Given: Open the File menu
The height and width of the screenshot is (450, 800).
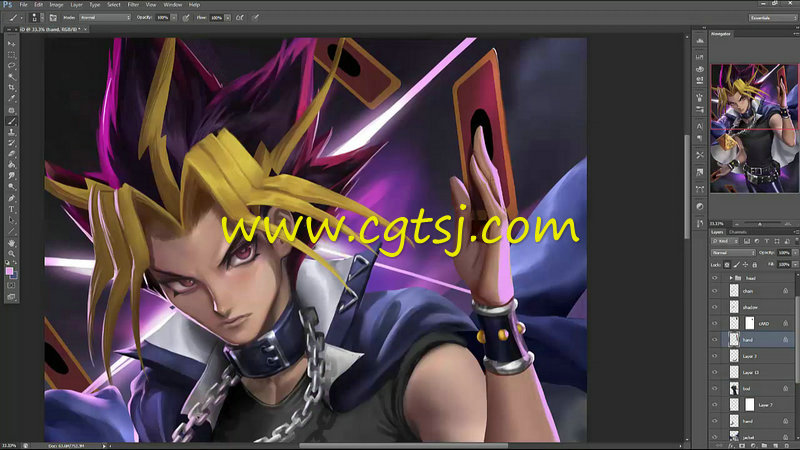Looking at the screenshot, I should [x=23, y=5].
